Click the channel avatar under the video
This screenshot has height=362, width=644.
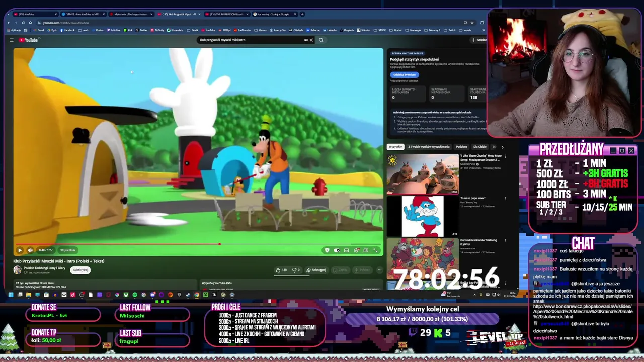pos(18,270)
